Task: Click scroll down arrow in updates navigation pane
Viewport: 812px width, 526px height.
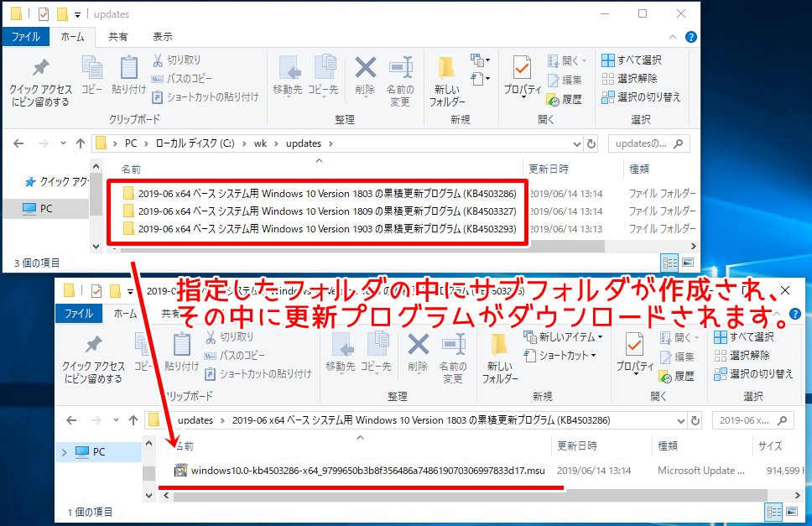Action: click(x=96, y=247)
